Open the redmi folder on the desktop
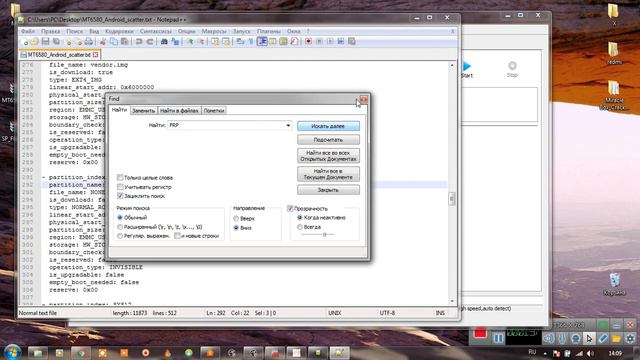Image resolution: width=640 pixels, height=360 pixels. tap(613, 53)
